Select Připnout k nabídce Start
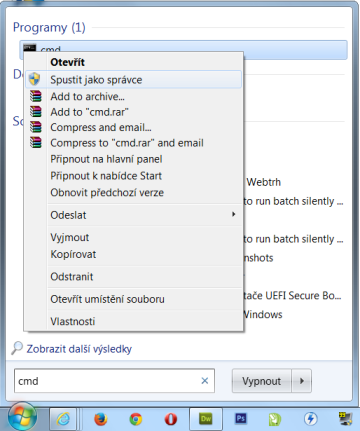The height and width of the screenshot is (431, 360). tap(133, 176)
